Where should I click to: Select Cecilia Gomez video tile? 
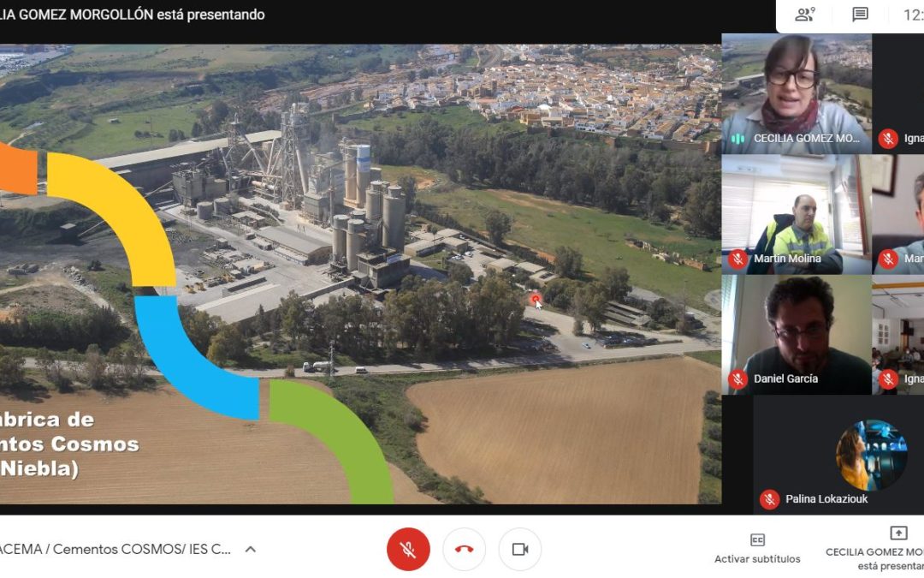(797, 94)
